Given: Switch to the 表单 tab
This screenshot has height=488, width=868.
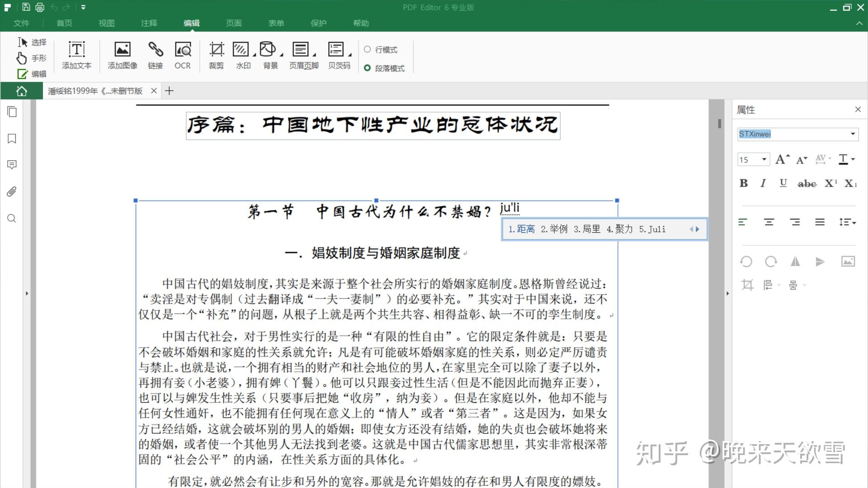Looking at the screenshot, I should [x=276, y=23].
